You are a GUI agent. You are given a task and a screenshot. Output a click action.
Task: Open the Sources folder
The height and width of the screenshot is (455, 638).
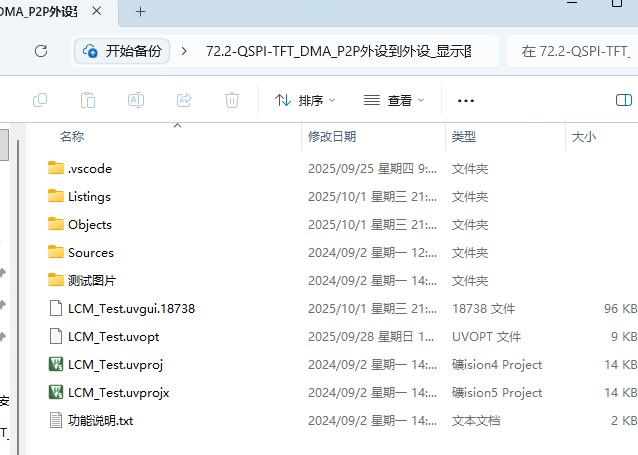(90, 253)
